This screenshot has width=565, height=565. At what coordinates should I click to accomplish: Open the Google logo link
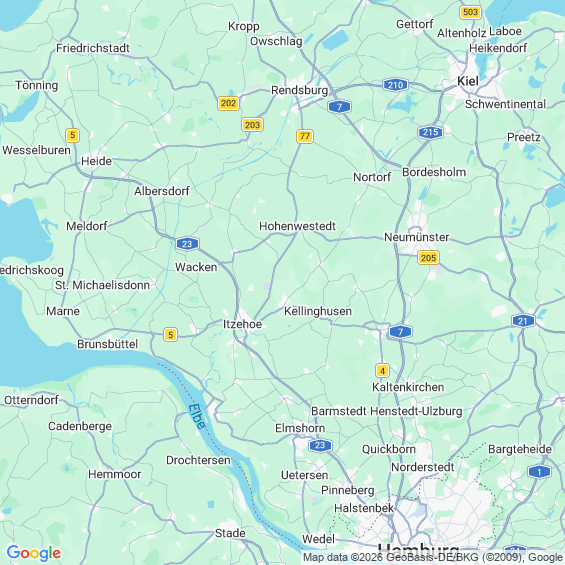pyautogui.click(x=34, y=553)
